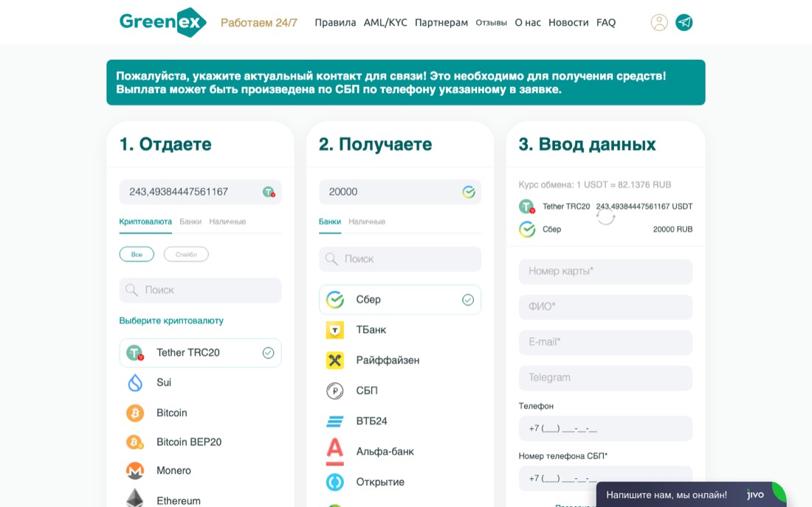Open the О нас menu item
The image size is (812, 507).
[x=528, y=23]
